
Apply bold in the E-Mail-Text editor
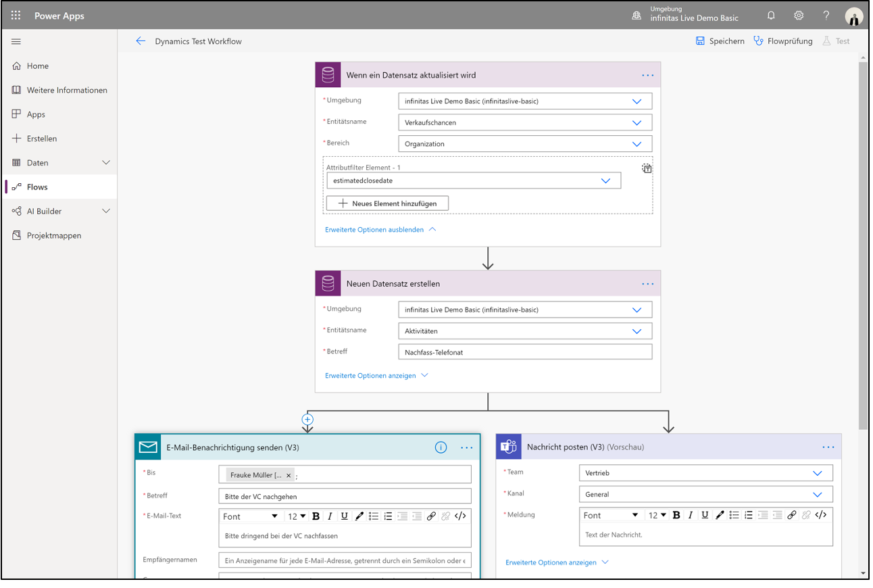point(316,516)
